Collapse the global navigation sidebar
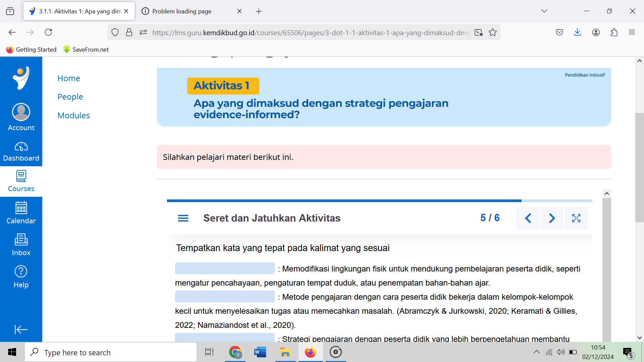 (21, 329)
